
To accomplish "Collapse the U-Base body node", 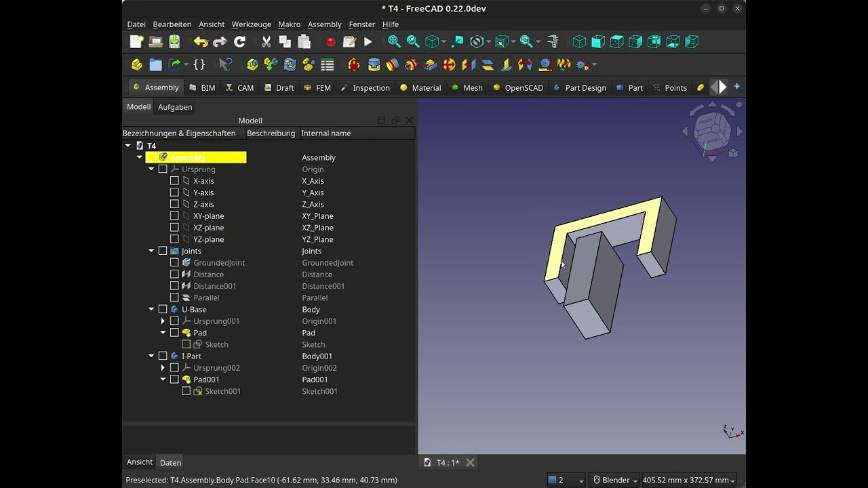I will (151, 310).
